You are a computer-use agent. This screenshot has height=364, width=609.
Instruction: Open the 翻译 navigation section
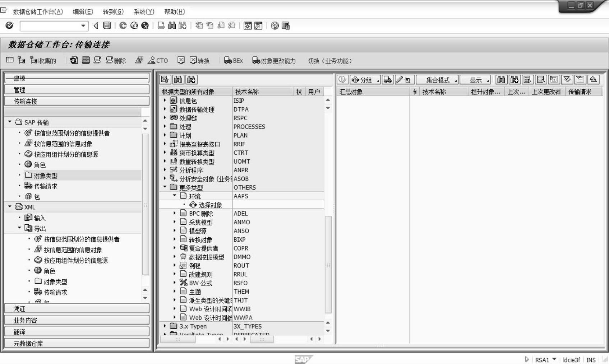tap(77, 331)
